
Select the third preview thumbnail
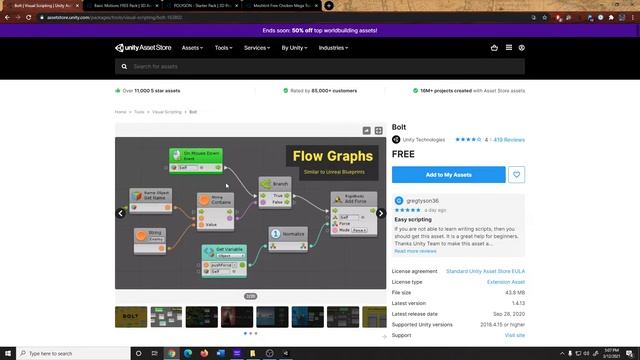(202, 317)
